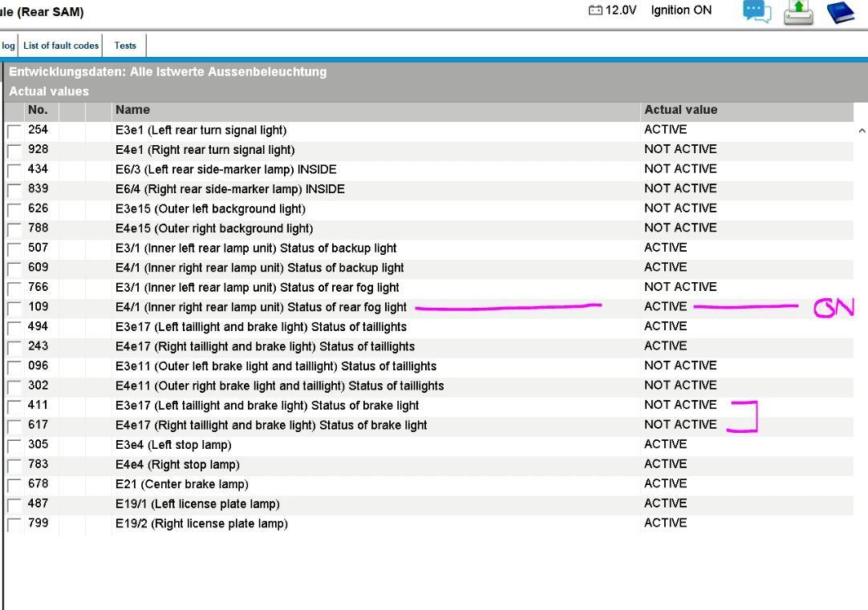Click the print/export icon with green arrow
The height and width of the screenshot is (610, 868).
(x=798, y=12)
